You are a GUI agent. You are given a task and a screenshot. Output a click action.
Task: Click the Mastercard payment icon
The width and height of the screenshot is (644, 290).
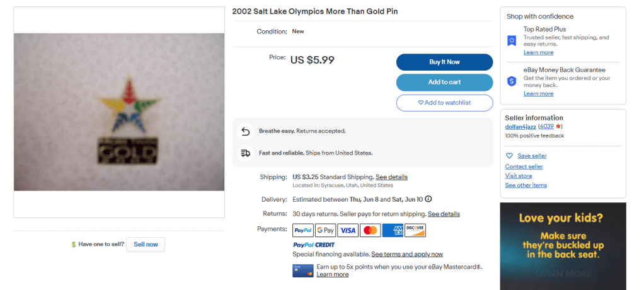[x=371, y=230]
